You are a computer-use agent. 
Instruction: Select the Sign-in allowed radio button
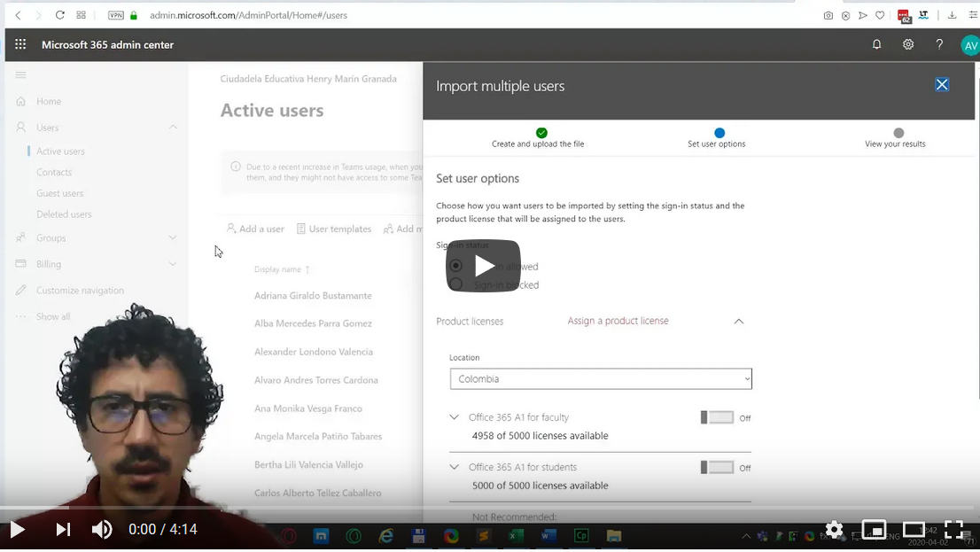[x=455, y=266]
